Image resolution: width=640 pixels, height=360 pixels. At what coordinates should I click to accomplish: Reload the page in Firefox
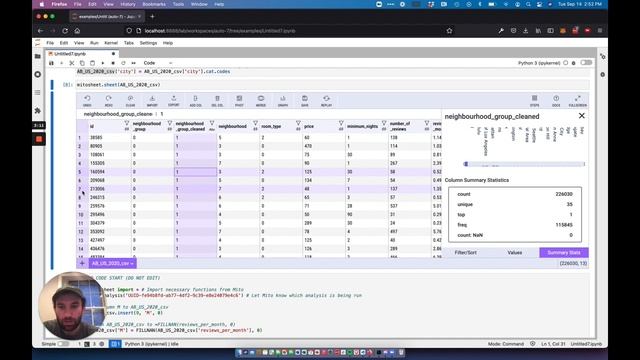pyautogui.click(x=65, y=31)
